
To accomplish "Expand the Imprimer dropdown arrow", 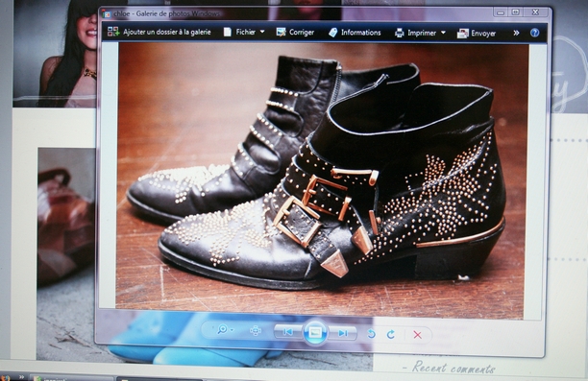I will pyautogui.click(x=443, y=33).
